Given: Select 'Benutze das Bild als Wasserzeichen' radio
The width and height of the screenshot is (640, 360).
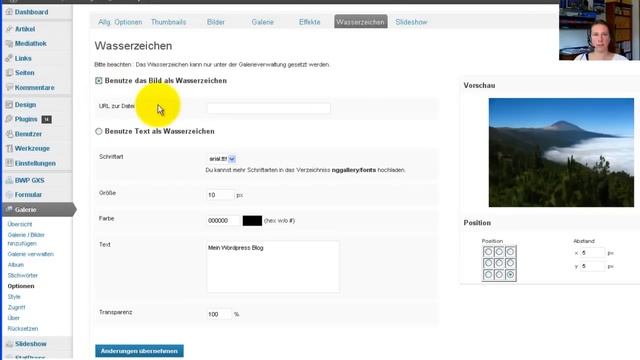Looking at the screenshot, I should (x=98, y=81).
